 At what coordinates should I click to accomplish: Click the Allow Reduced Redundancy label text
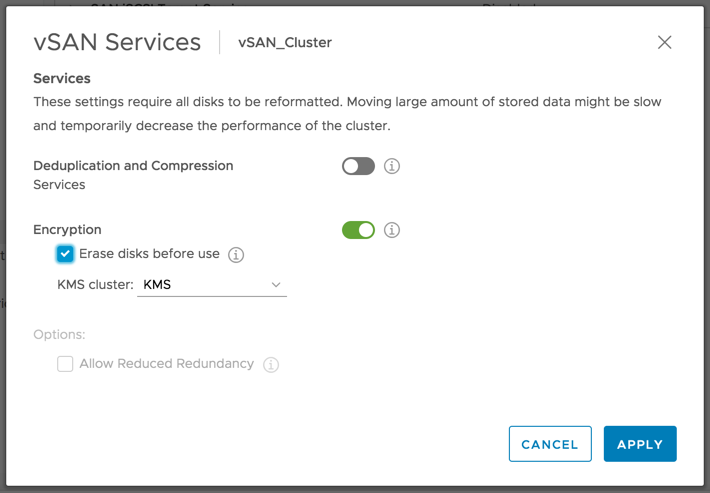(167, 364)
